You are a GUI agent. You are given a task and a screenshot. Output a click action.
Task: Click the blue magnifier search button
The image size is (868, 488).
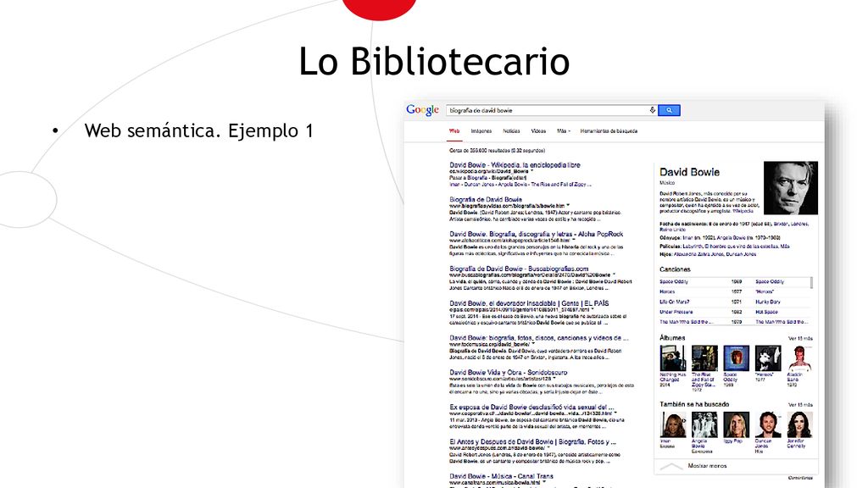click(x=669, y=110)
